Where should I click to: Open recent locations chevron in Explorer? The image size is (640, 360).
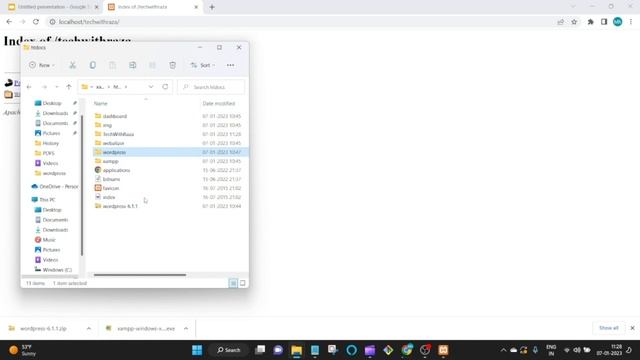pos(57,87)
